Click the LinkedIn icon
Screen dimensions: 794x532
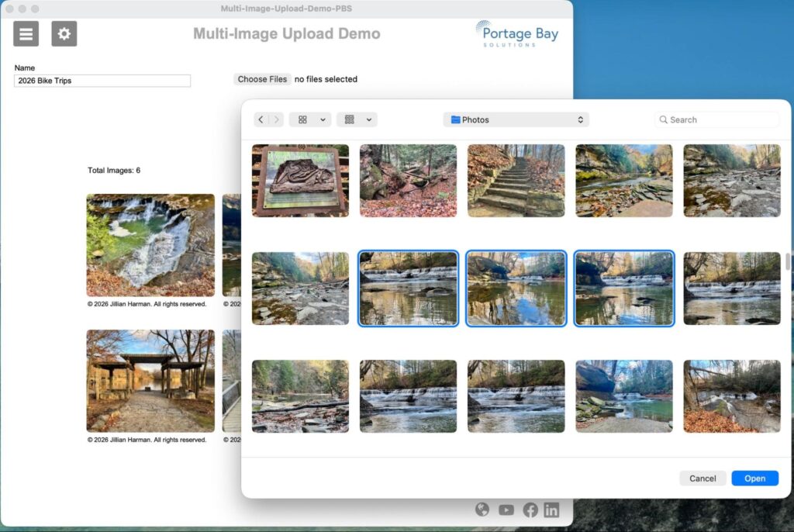pos(551,510)
